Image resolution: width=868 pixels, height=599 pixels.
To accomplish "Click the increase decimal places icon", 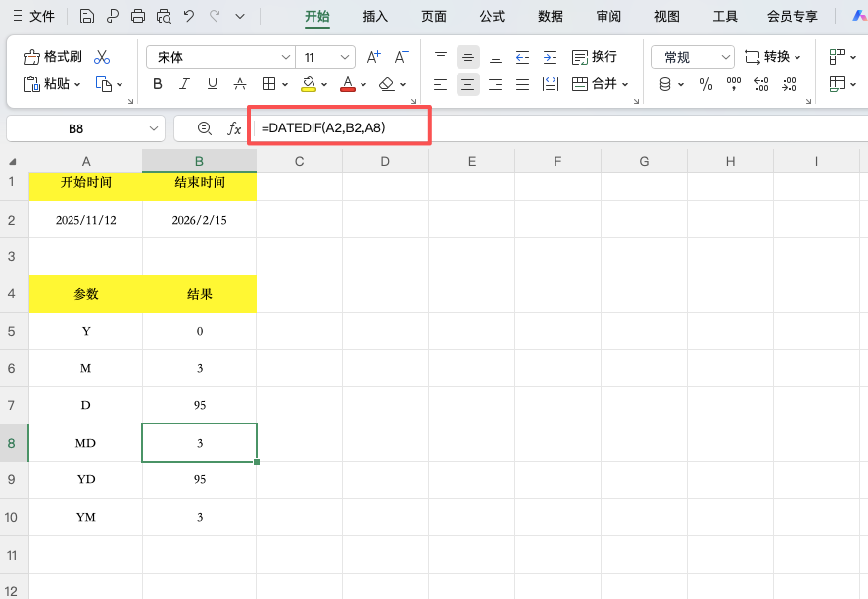I will [x=760, y=85].
